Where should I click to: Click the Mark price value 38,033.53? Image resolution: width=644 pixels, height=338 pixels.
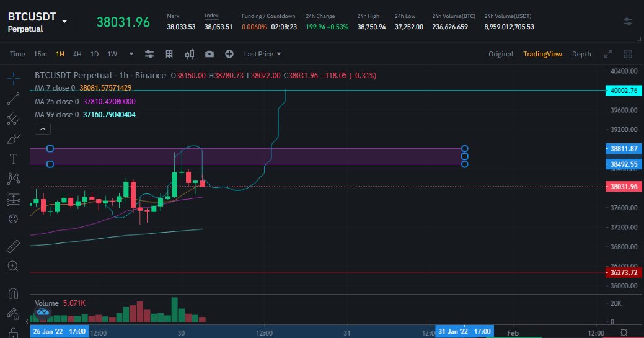(x=181, y=27)
